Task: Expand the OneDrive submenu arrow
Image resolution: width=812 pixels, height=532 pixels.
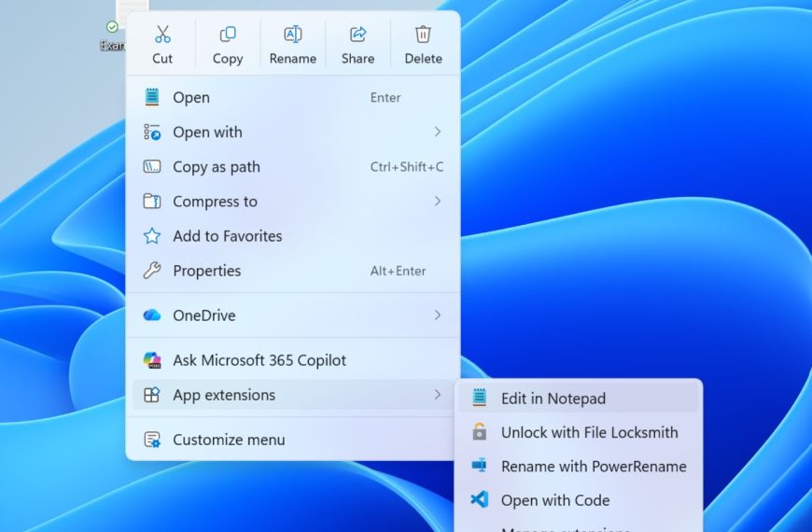Action: [438, 315]
